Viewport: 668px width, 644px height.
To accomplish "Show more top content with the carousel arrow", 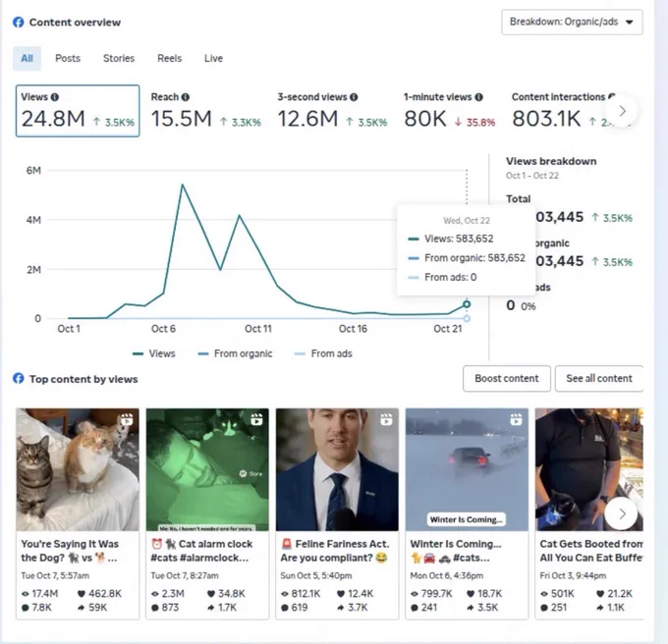I will [622, 513].
